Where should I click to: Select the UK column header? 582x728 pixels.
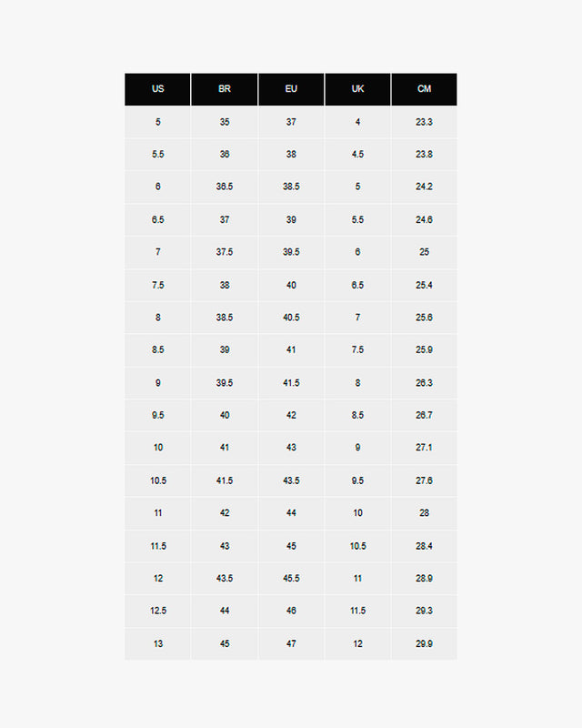(x=357, y=89)
